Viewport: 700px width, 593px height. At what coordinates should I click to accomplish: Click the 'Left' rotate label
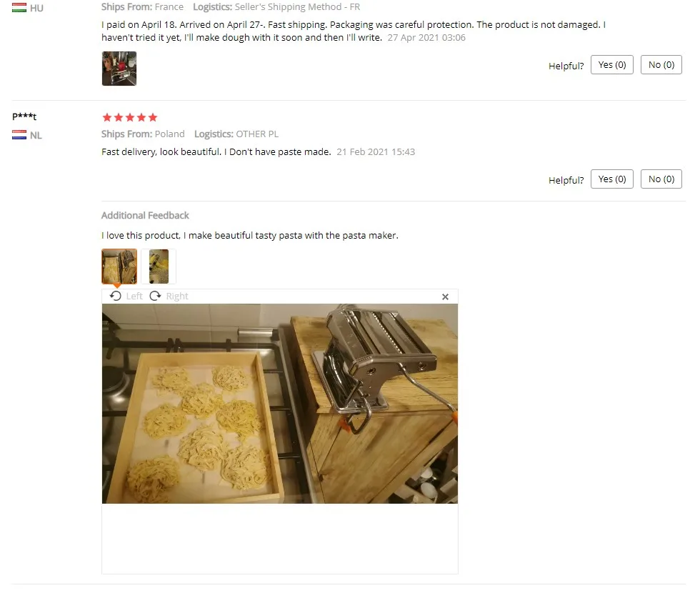134,296
